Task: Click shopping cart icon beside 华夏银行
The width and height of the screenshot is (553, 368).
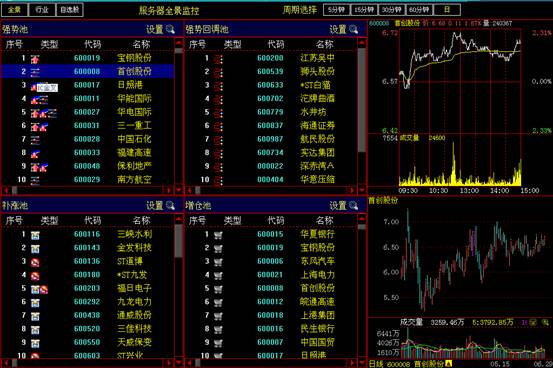Action: click(x=218, y=235)
